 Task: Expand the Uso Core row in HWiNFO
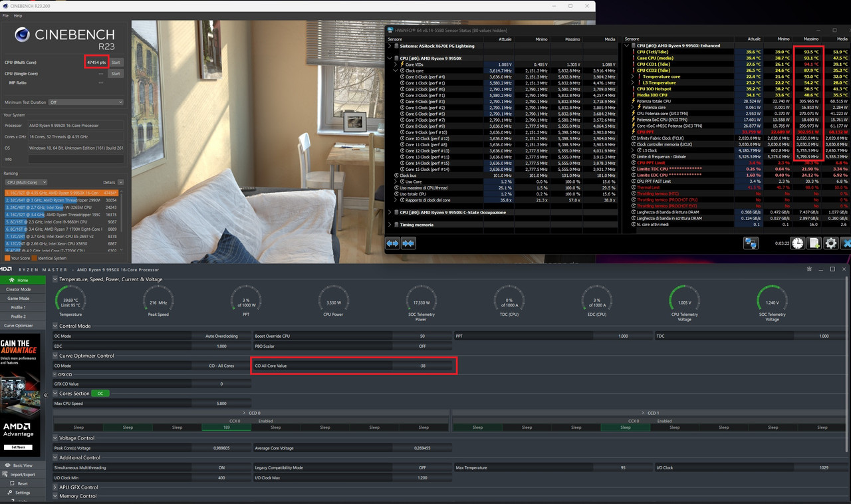pos(396,182)
